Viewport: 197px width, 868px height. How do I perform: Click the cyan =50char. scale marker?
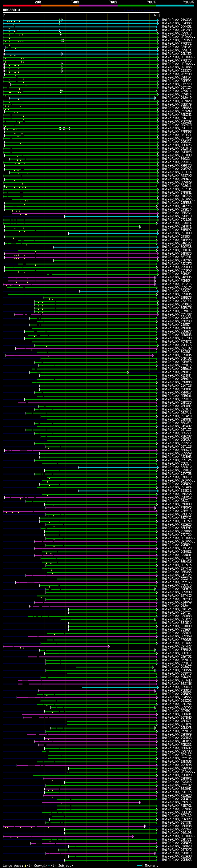(140, 865)
